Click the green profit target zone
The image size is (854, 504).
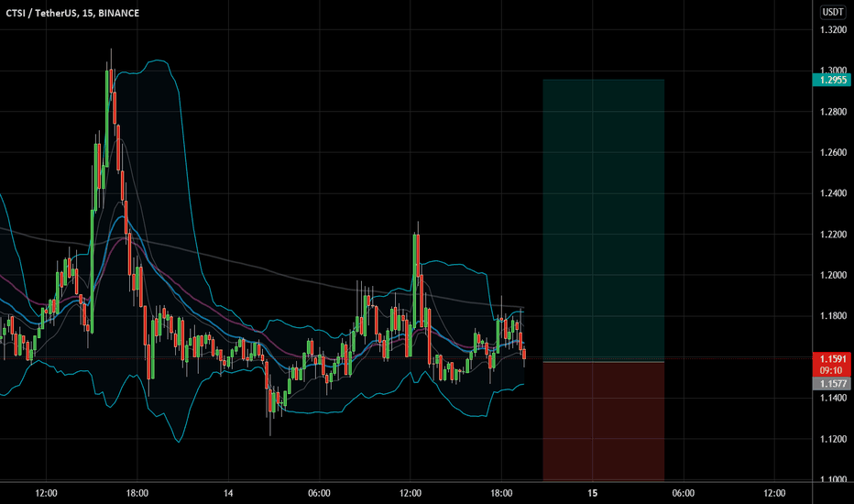click(604, 220)
